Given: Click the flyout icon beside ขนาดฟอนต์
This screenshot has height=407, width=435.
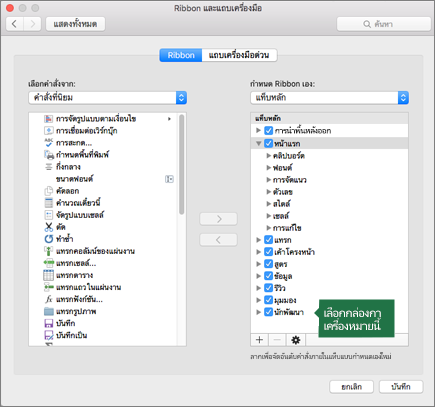Looking at the screenshot, I should (169, 179).
